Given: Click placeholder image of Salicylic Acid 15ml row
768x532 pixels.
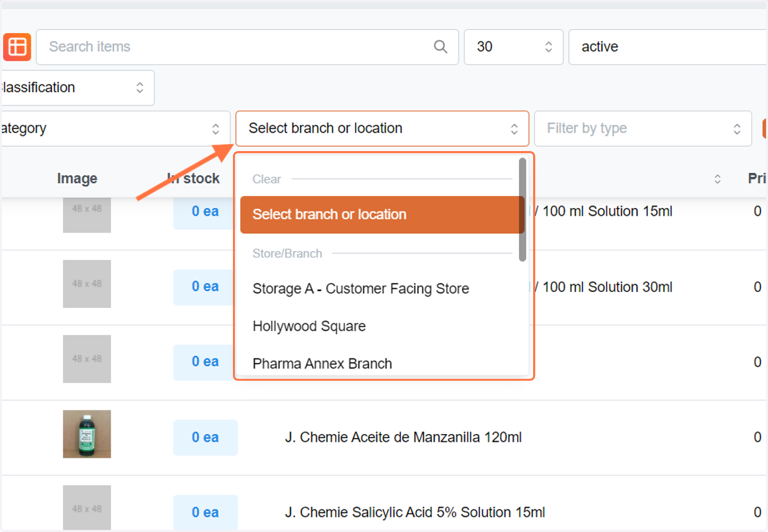Looking at the screenshot, I should 87,509.
